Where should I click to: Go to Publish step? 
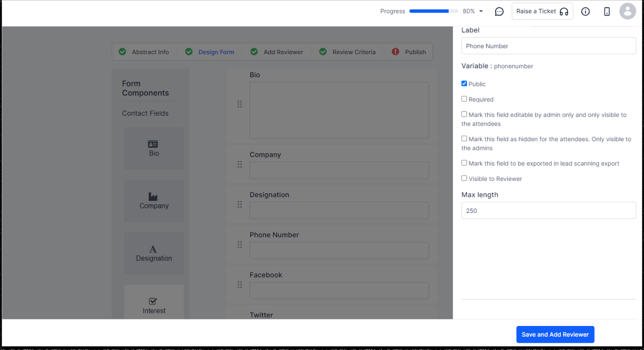415,52
